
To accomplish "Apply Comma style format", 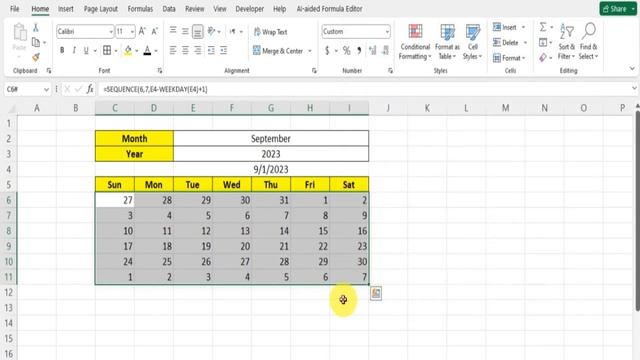I will point(359,51).
